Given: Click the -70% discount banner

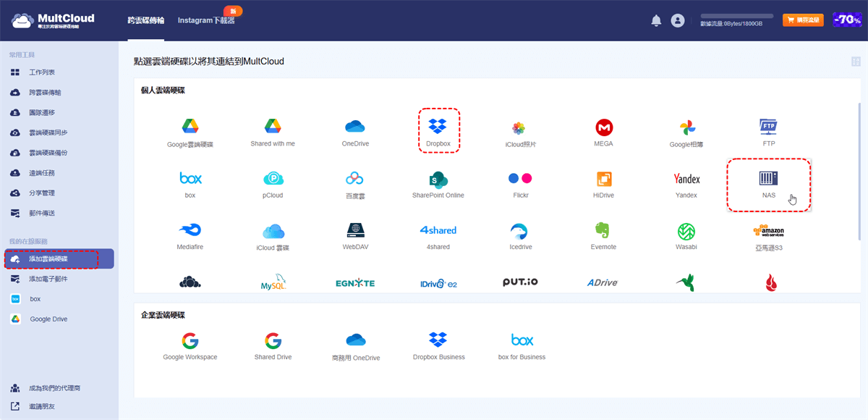Looking at the screenshot, I should [x=847, y=20].
